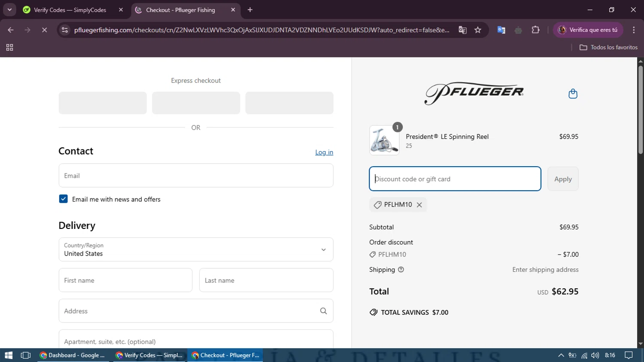Close the Verify Codes tab
The image size is (644, 362).
coord(121,10)
